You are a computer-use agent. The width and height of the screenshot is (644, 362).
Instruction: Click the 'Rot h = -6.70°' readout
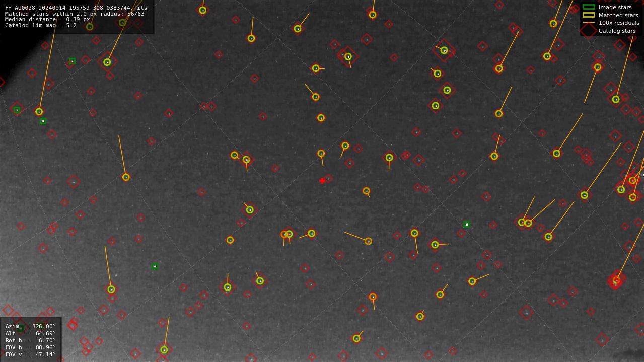coord(30,340)
